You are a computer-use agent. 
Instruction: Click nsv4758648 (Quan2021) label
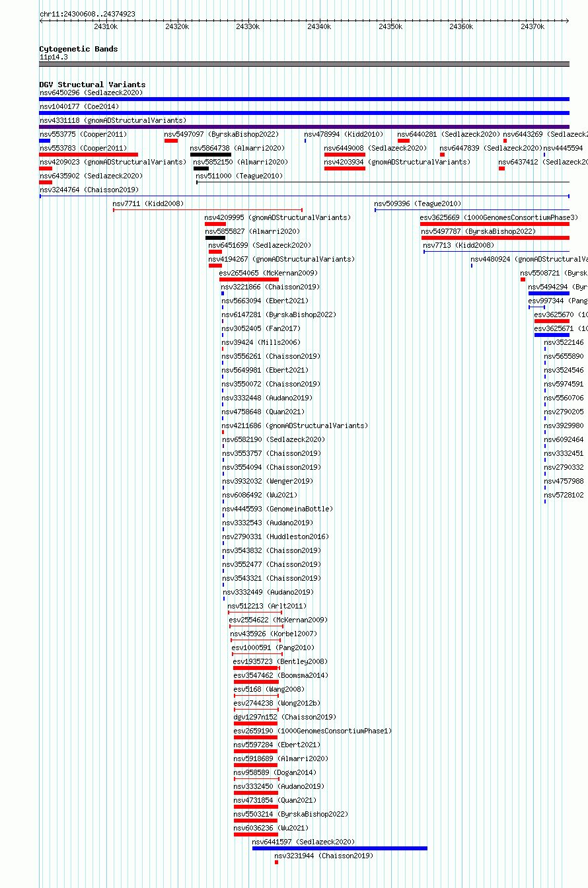coord(263,412)
